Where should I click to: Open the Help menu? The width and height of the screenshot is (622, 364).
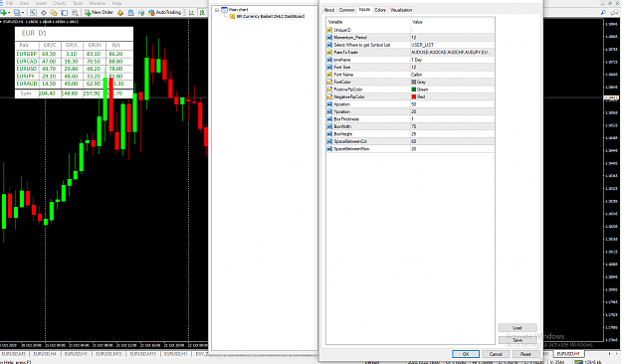[116, 3]
